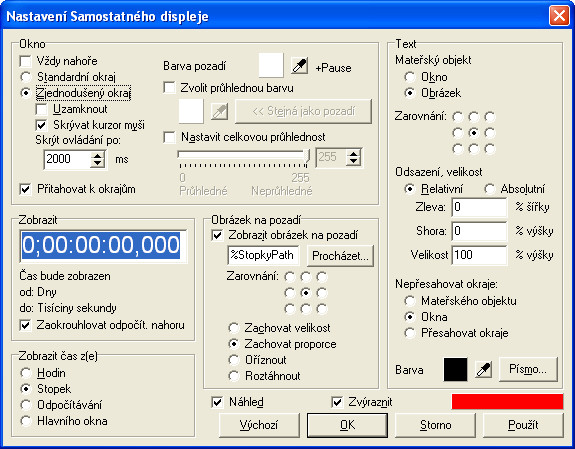Select Obrázek as Mateřský objekt
The image size is (575, 449).
(x=409, y=93)
